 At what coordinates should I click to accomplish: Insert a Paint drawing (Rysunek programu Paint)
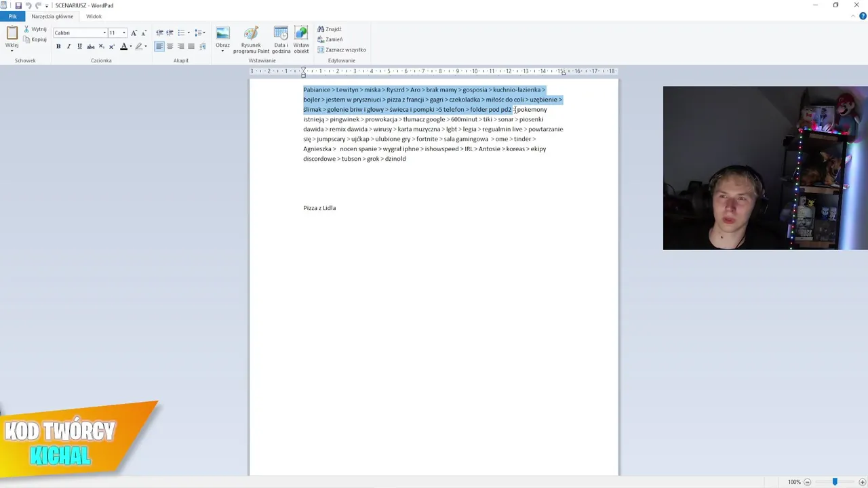click(x=251, y=40)
